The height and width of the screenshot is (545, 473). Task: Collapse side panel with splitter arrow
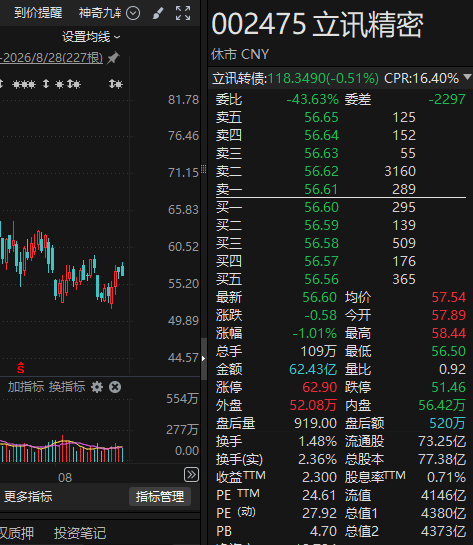coord(204,358)
